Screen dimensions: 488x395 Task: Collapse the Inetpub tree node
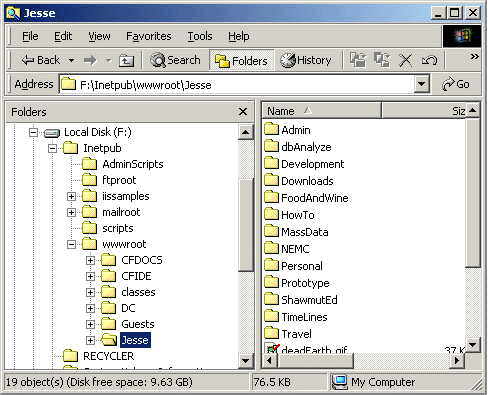point(52,148)
